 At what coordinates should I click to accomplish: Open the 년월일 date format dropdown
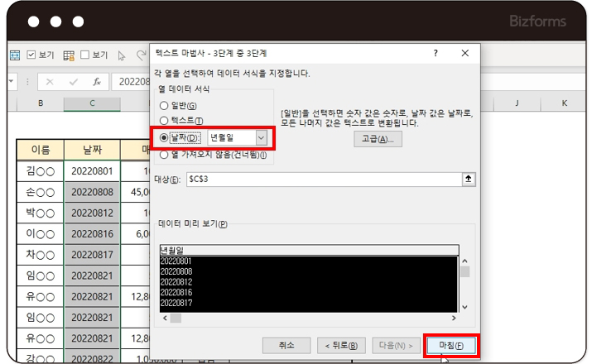tap(262, 138)
